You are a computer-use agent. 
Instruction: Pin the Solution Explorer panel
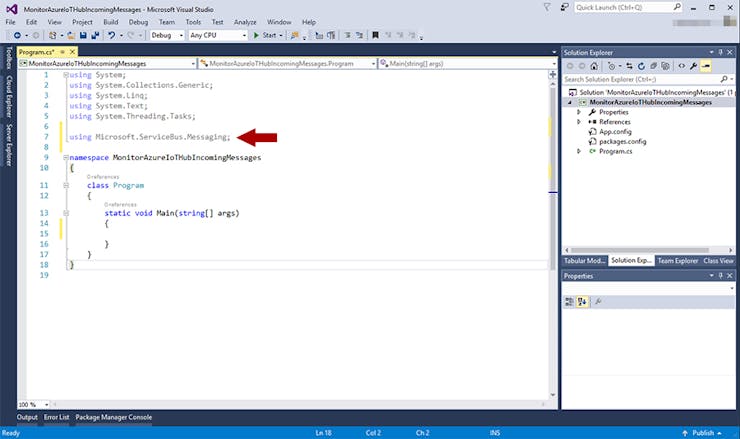(721, 52)
